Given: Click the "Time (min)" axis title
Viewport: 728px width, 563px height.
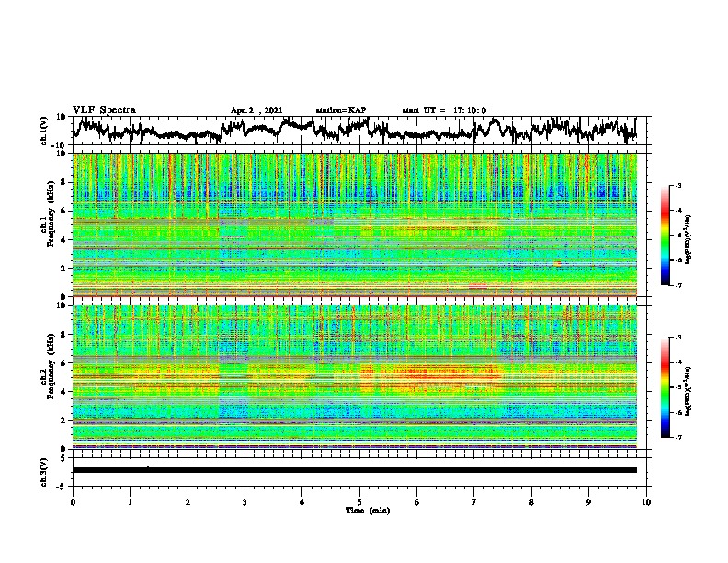Looking at the screenshot, I should pyautogui.click(x=368, y=511).
